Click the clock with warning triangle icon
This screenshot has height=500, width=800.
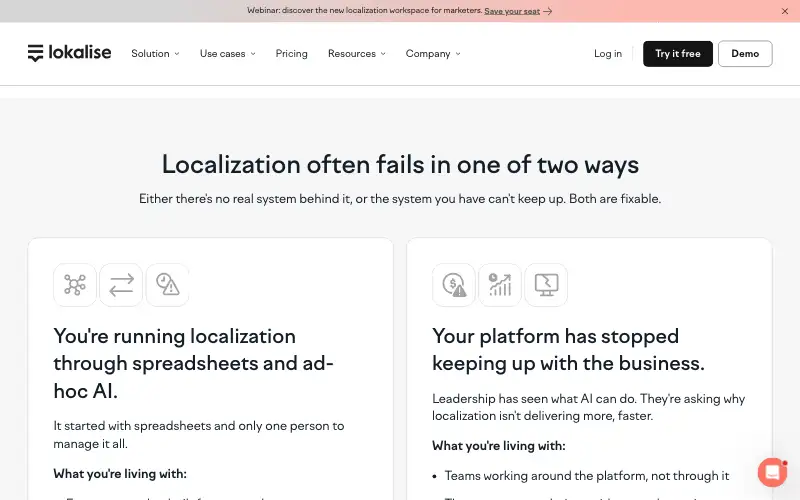pyautogui.click(x=167, y=285)
